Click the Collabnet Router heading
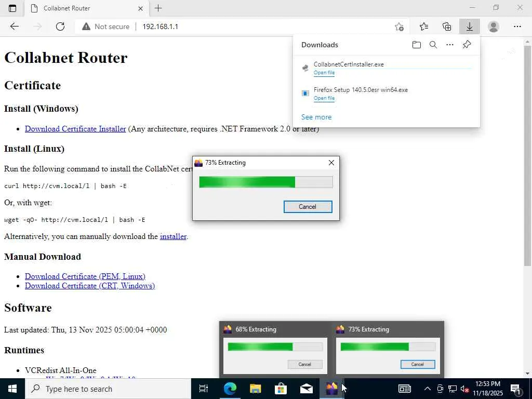532x399 pixels. [66, 58]
